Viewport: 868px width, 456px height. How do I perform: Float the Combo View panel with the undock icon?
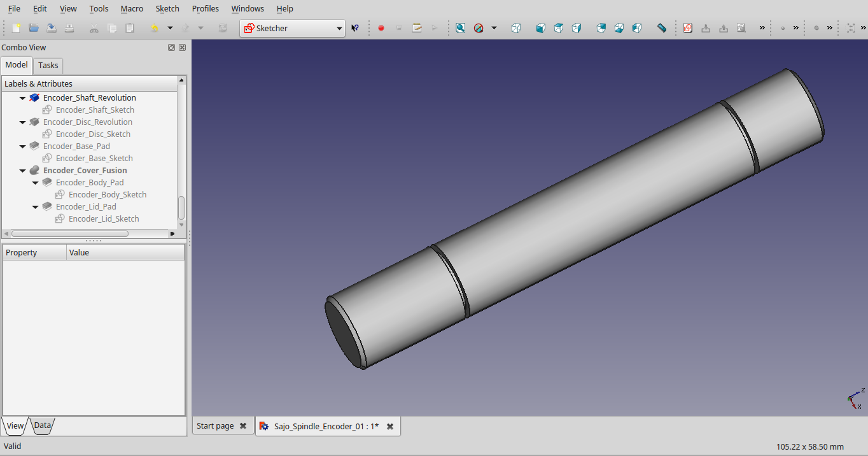172,48
